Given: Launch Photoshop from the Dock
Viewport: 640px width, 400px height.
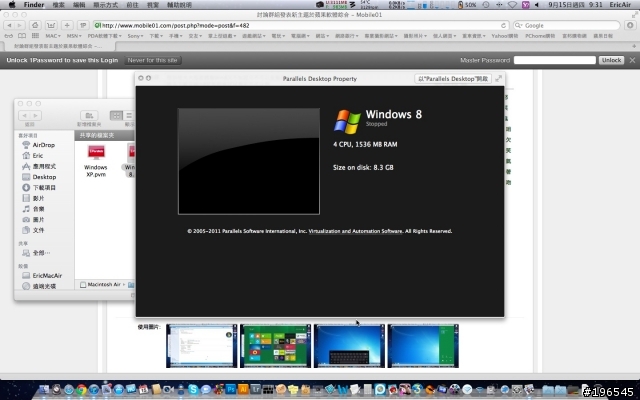Looking at the screenshot, I should (x=231, y=389).
